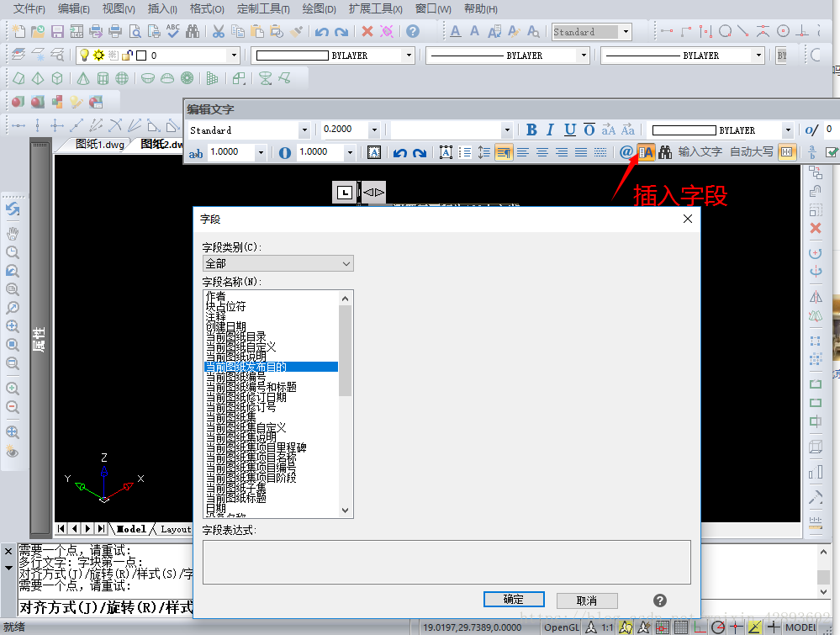Screen dimensions: 840x635
Task: Open the Standard text style dropdown in editor
Action: tap(304, 130)
